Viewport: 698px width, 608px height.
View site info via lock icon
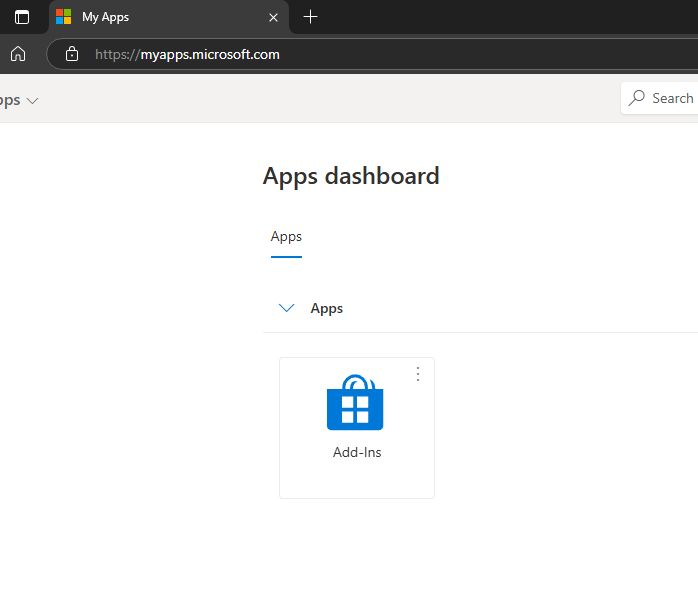coord(72,54)
